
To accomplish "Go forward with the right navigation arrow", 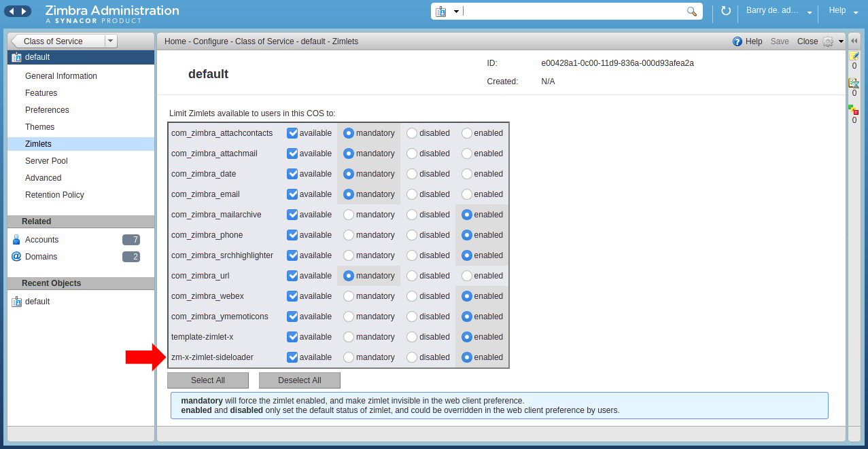I will coord(24,12).
